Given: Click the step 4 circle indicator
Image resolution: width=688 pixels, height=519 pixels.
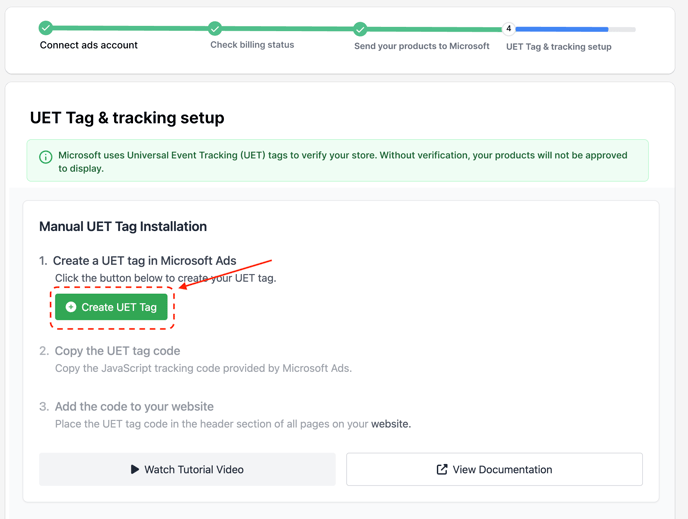Looking at the screenshot, I should click(509, 29).
